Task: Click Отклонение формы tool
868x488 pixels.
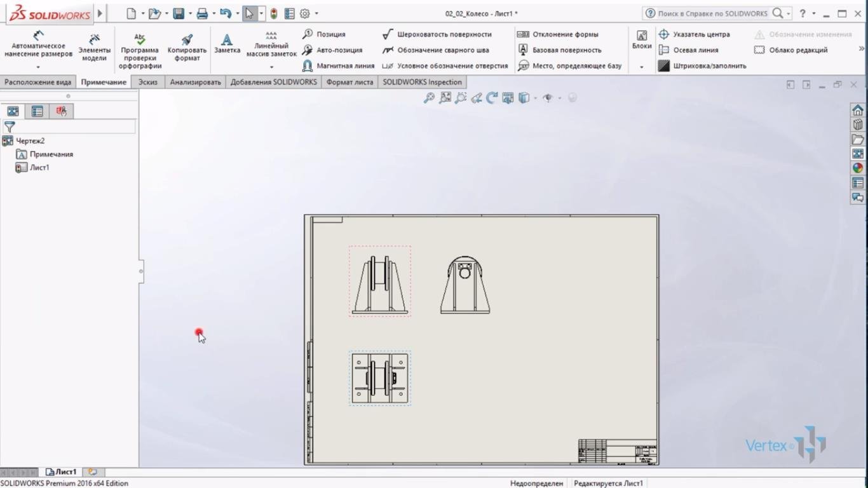Action: click(558, 34)
